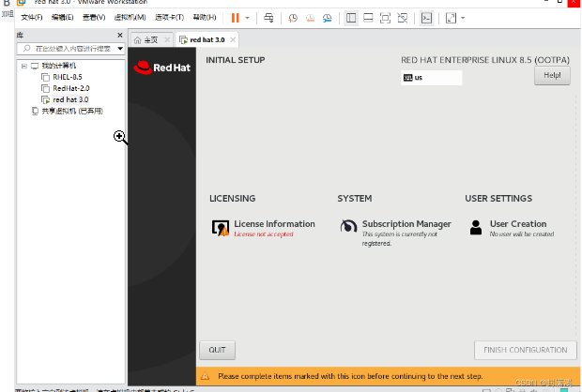The width and height of the screenshot is (582, 392).
Task: Open the snapshot manager icon
Action: [x=327, y=17]
